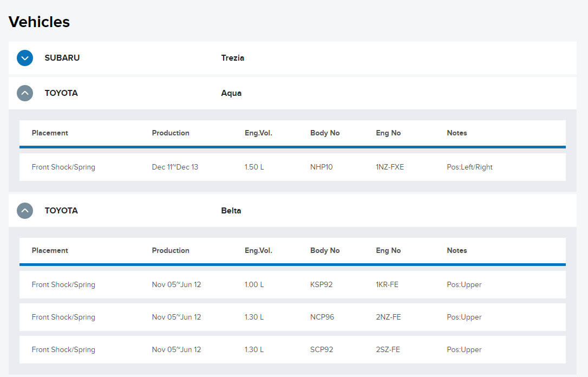This screenshot has height=377, width=588.
Task: Click 1.30 L in SCP92 row
Action: pos(254,349)
